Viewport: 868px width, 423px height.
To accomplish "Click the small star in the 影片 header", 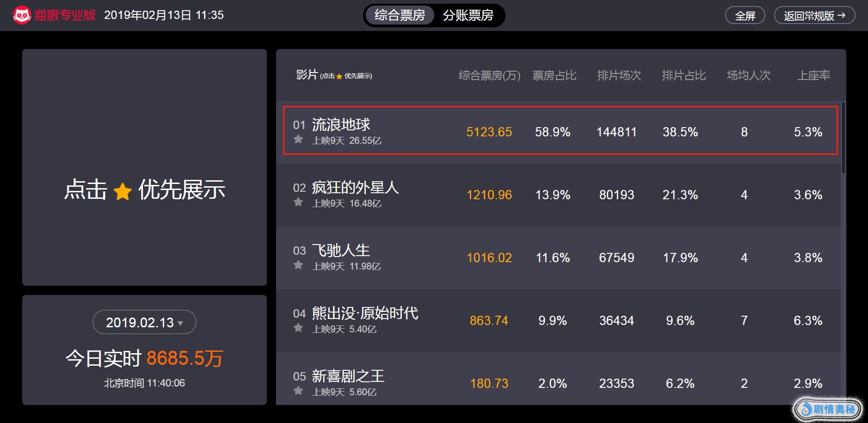I will [x=339, y=76].
